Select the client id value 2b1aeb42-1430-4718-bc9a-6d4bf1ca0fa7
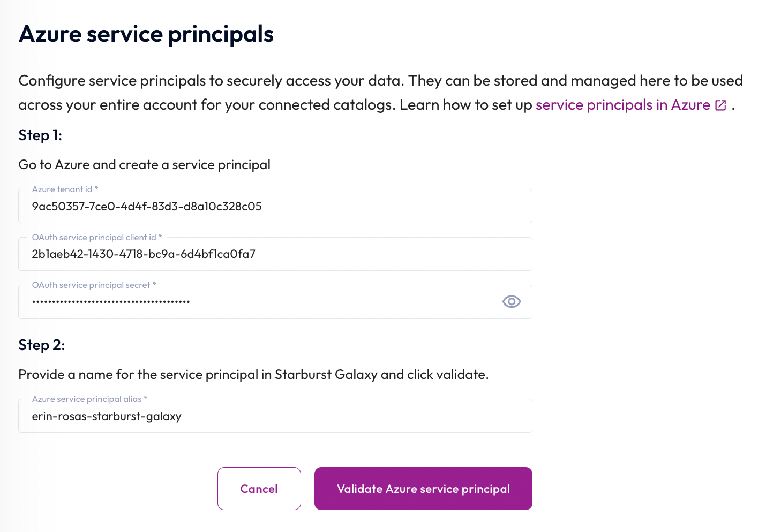Image resolution: width=781 pixels, height=532 pixels. (143, 254)
